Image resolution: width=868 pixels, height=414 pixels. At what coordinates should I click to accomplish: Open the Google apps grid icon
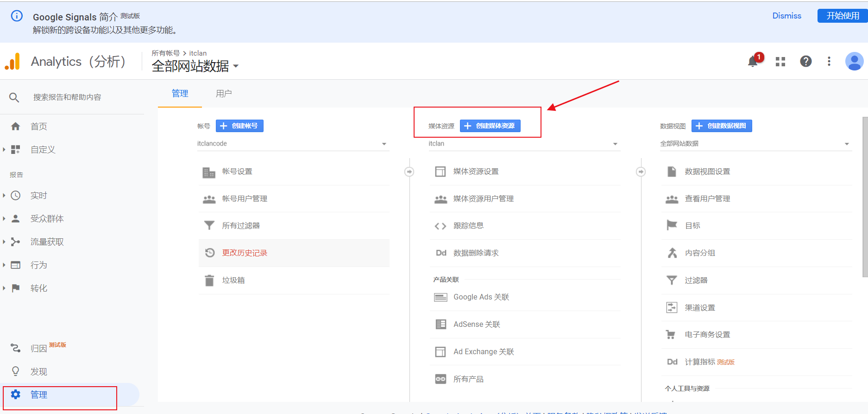[x=780, y=62]
